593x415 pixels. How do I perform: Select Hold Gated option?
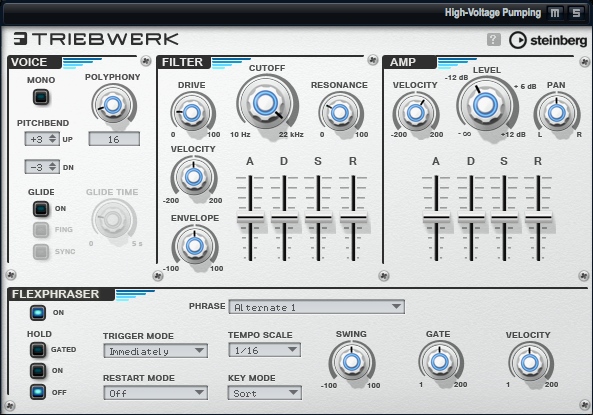(38, 350)
